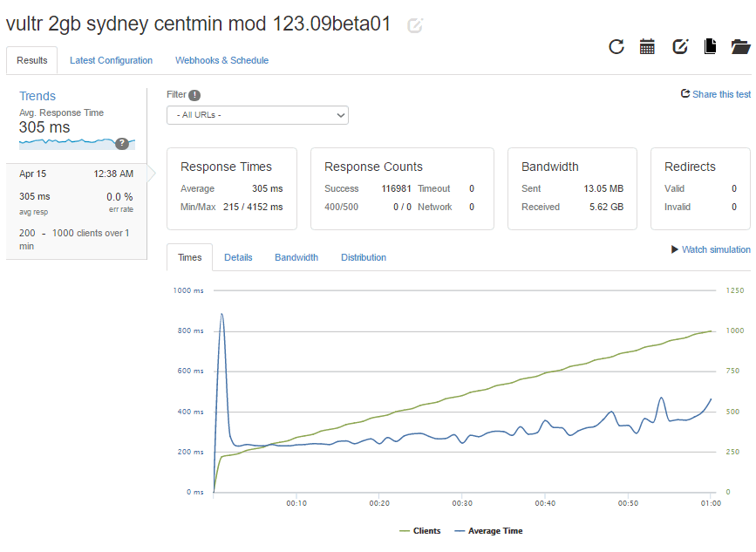Switch to the Details tab

click(238, 257)
